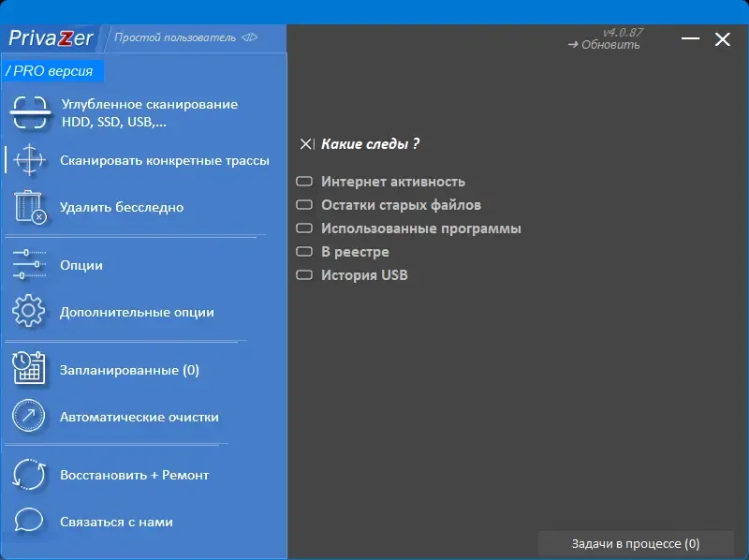Viewport: 749px width, 560px height.
Task: Click the gear advanced options icon
Action: pos(30,312)
